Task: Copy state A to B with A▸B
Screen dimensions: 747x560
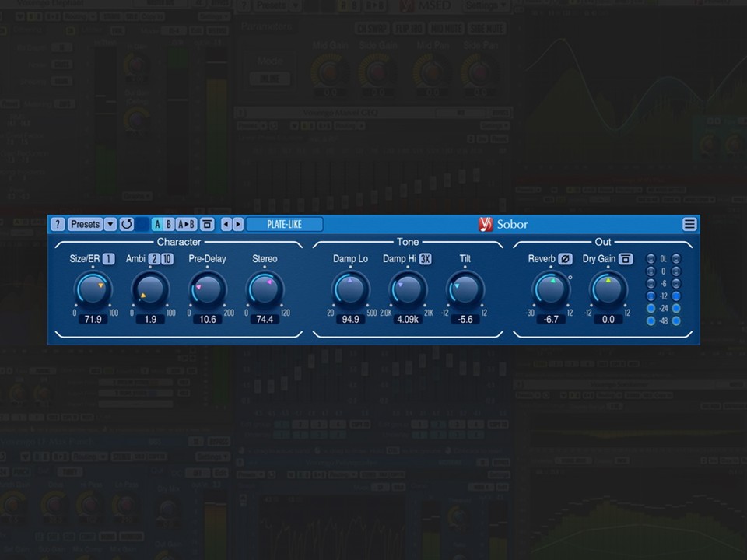Action: (186, 224)
